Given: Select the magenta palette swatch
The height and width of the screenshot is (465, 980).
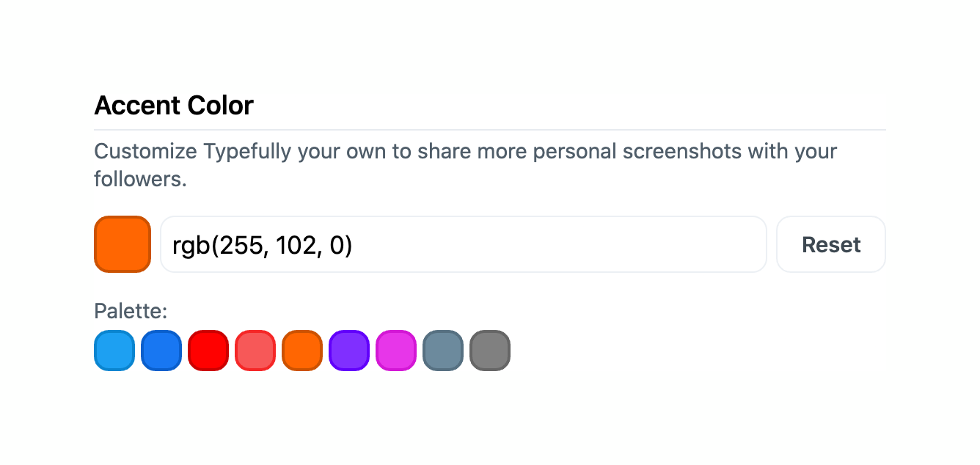Looking at the screenshot, I should point(396,351).
